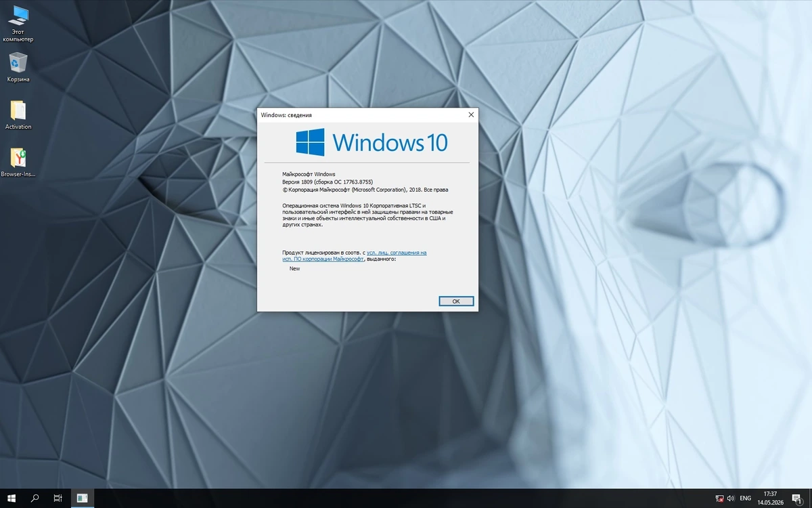812x508 pixels.
Task: Click the winver app taskbar button
Action: [82, 498]
